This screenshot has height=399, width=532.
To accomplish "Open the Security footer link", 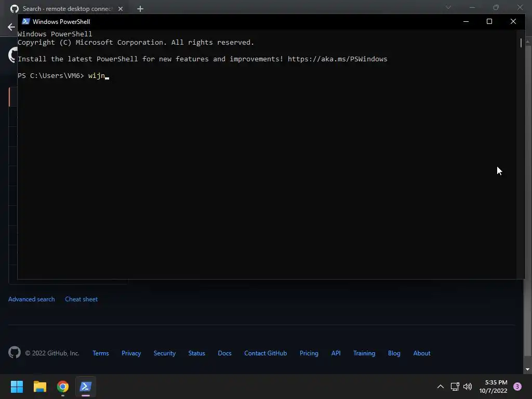I will [165, 353].
